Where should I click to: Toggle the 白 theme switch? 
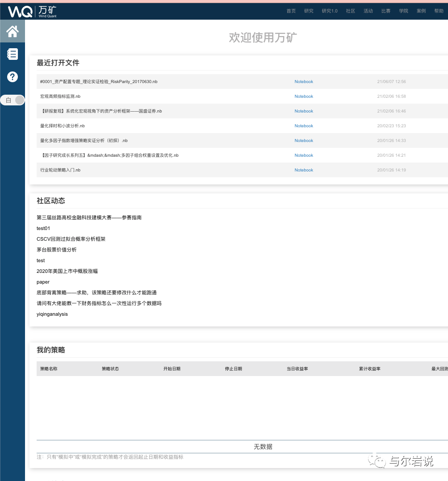[x=13, y=100]
